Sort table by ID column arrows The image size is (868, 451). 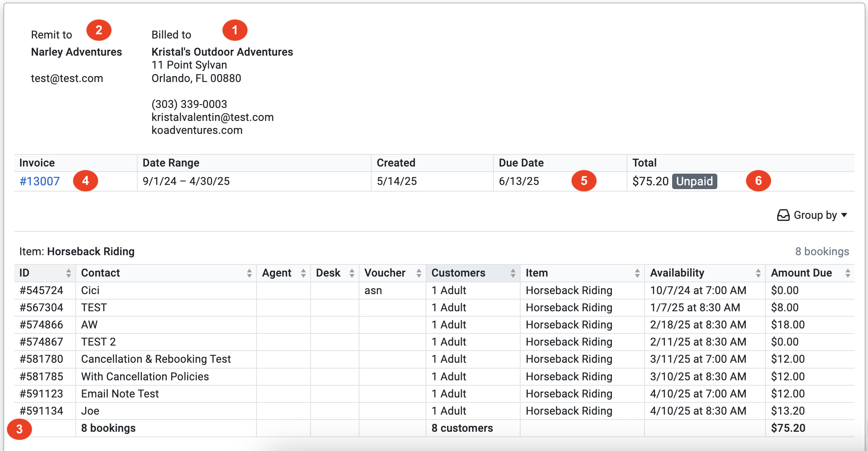[x=69, y=273]
